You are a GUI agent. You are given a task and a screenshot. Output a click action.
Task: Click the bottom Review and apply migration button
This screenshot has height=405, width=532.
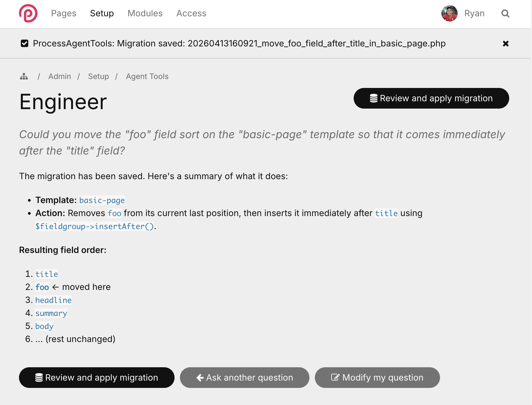point(97,378)
